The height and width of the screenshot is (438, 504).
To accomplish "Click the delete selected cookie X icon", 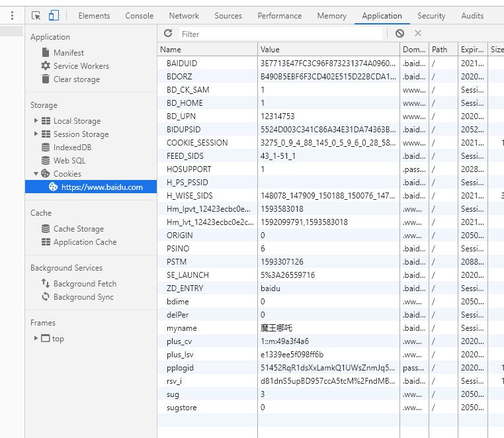I will pos(418,33).
